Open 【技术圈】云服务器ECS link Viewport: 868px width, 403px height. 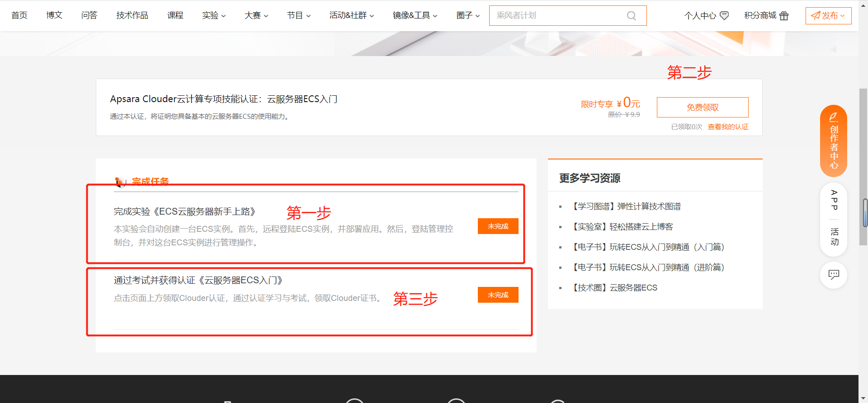point(614,288)
